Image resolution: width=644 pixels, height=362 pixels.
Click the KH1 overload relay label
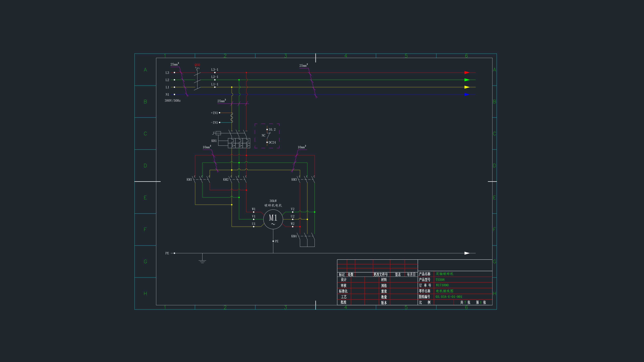(214, 141)
